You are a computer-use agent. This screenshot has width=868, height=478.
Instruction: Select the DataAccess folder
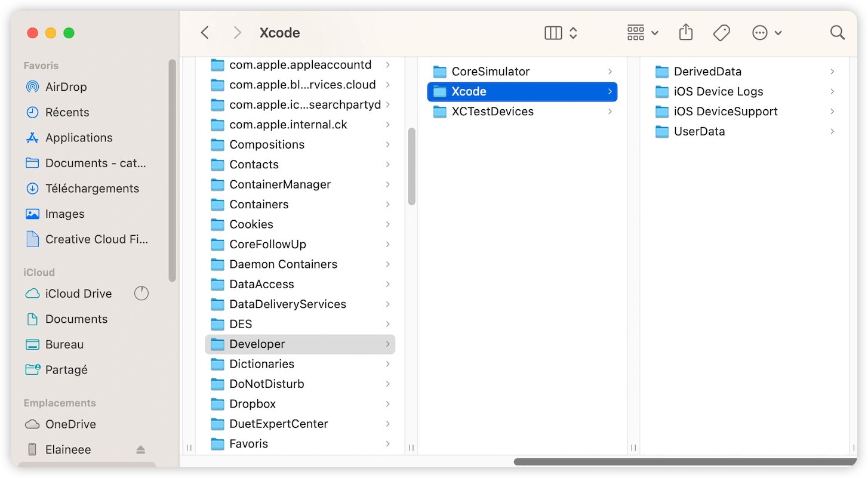[x=300, y=284]
